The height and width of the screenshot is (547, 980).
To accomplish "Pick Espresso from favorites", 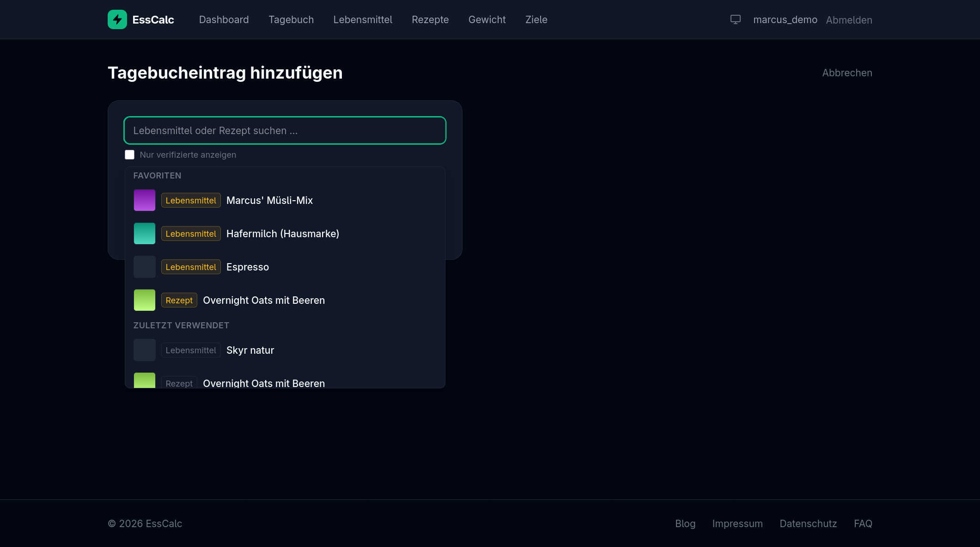I will coord(285,267).
